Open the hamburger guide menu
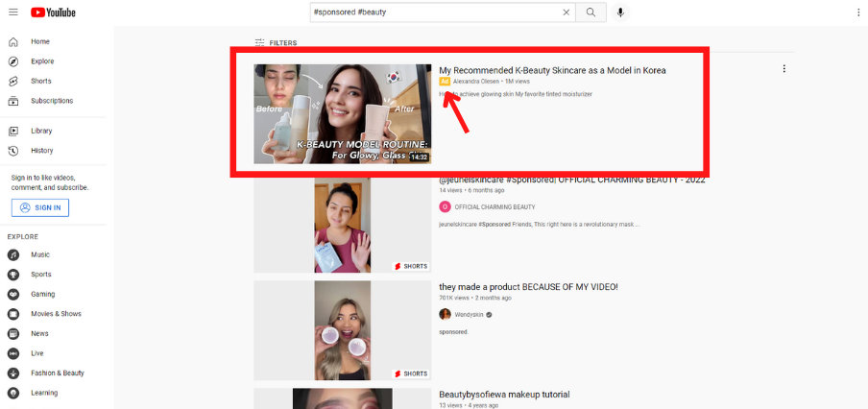The image size is (868, 409). [x=12, y=12]
